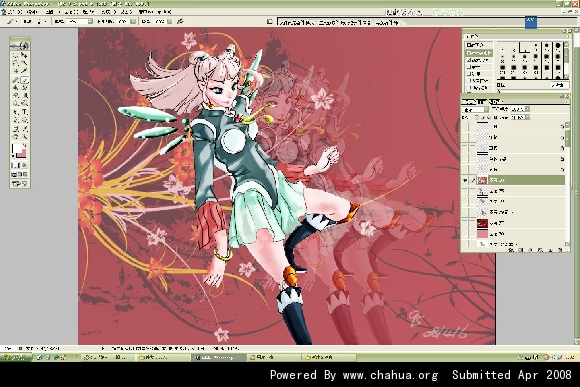Select the Clone Stamp tool
580x387 pixels.
(16, 88)
